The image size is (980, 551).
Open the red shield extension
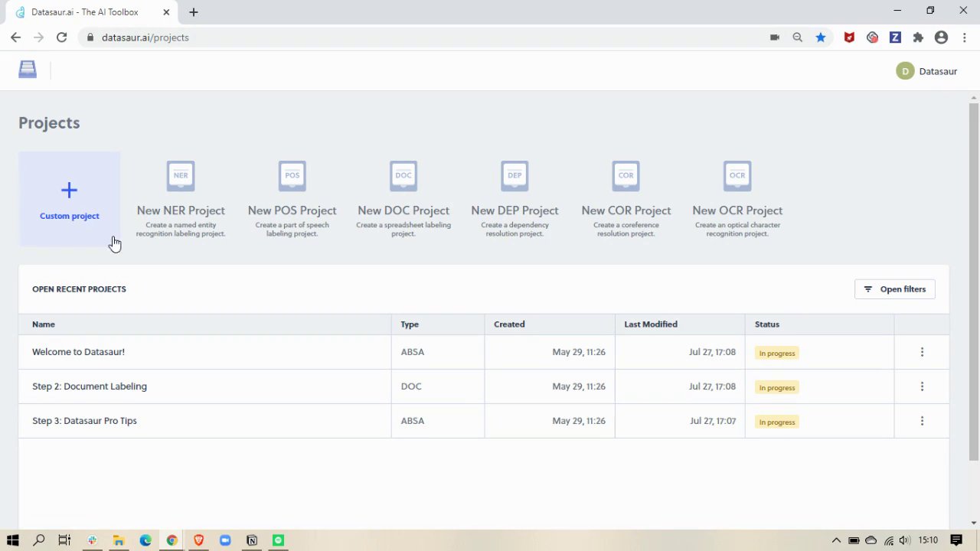pos(849,37)
